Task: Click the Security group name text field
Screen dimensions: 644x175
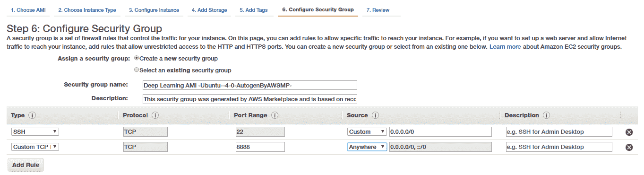Action: click(249, 85)
